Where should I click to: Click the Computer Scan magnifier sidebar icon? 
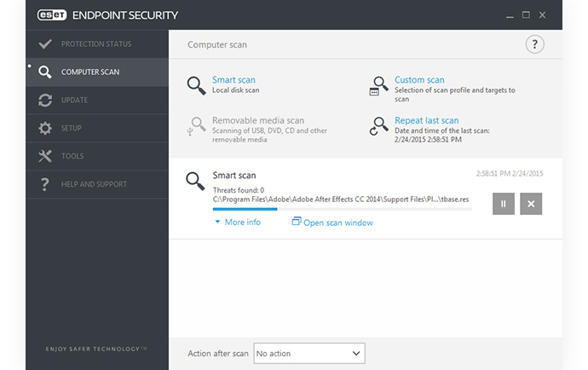click(45, 72)
